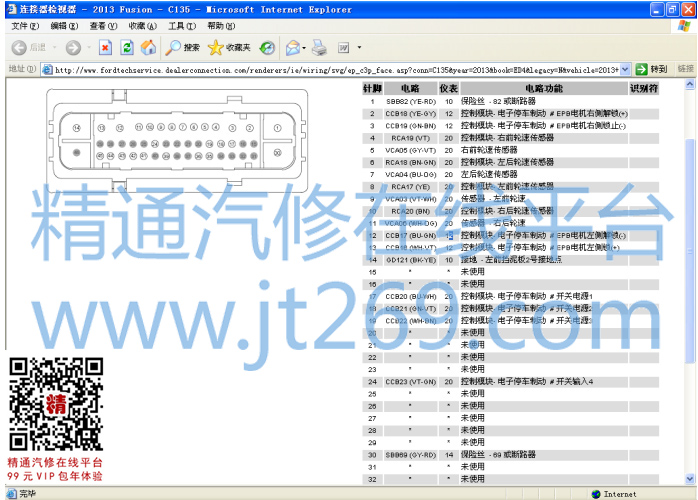Image resolution: width=698 pixels, height=500 pixels.
Task: Open the address bar URL dropdown
Action: 625,69
